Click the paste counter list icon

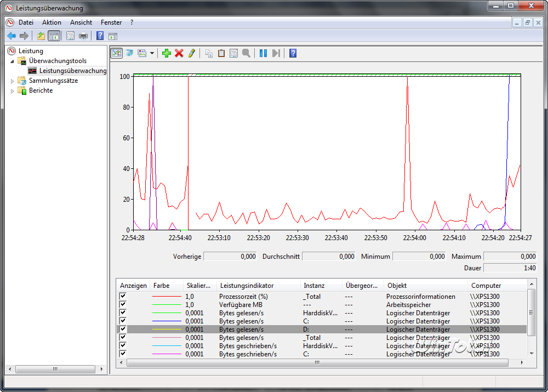click(221, 53)
